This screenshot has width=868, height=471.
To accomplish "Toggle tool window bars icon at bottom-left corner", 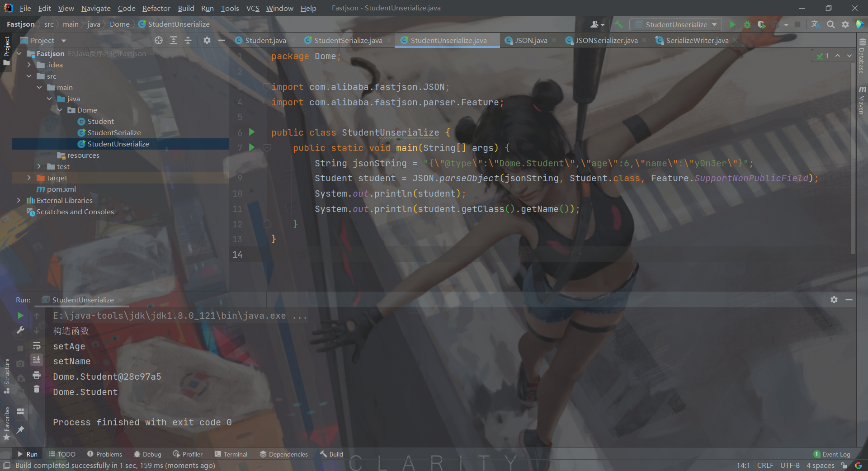I will 7,465.
